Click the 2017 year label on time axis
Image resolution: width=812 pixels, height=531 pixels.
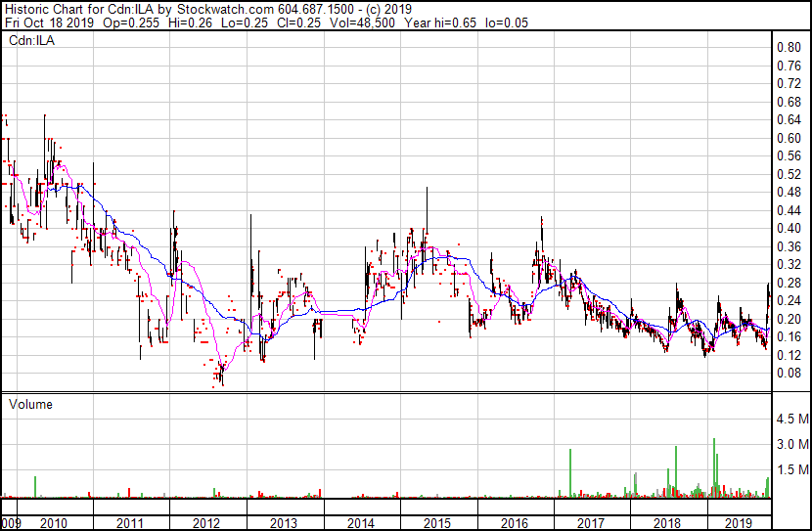[x=589, y=523]
